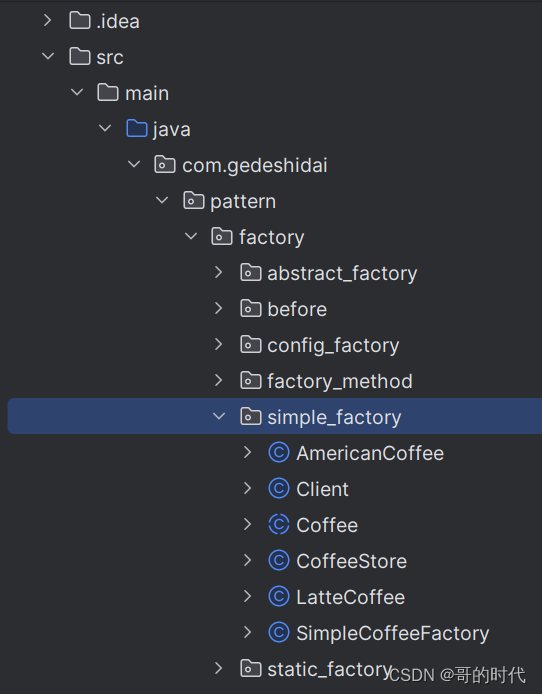Viewport: 542px width, 694px height.
Task: Click the Client class icon
Action: (x=279, y=489)
